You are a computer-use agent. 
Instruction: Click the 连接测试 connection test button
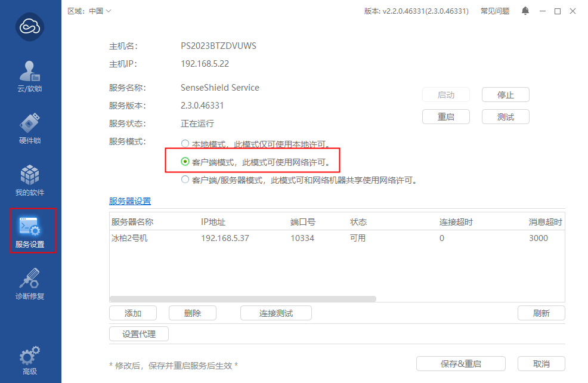pyautogui.click(x=276, y=313)
